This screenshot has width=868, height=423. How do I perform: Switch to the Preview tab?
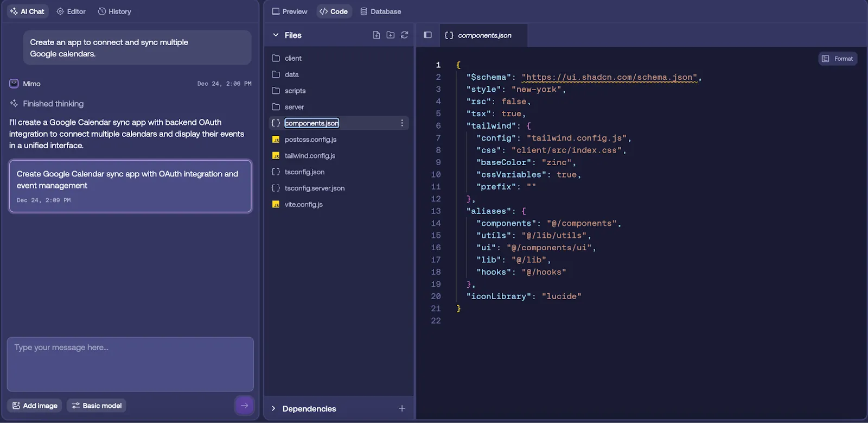290,11
